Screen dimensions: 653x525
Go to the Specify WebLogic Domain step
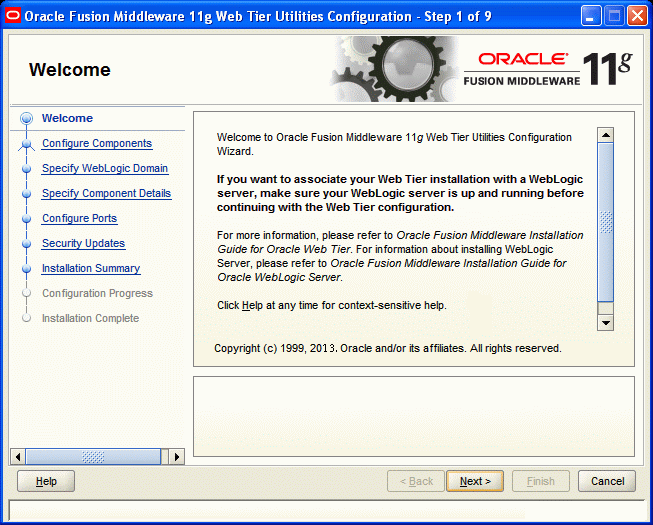coord(105,168)
